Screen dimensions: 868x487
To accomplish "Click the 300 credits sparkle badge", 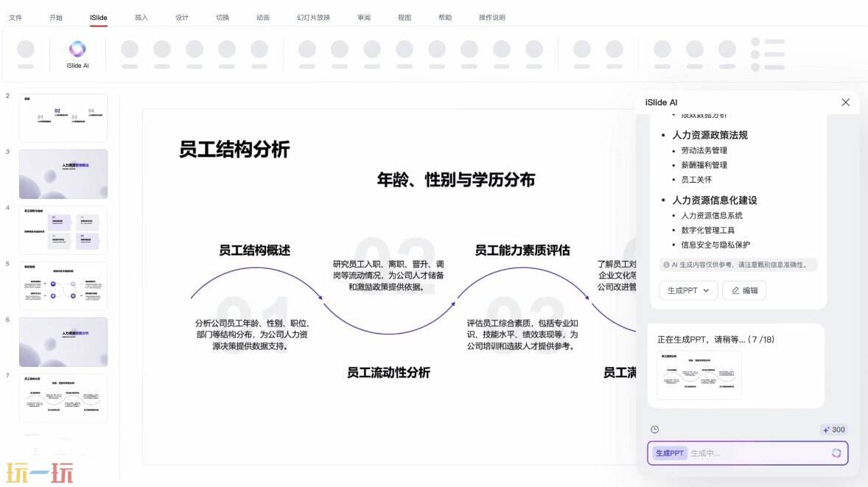I will pos(833,430).
